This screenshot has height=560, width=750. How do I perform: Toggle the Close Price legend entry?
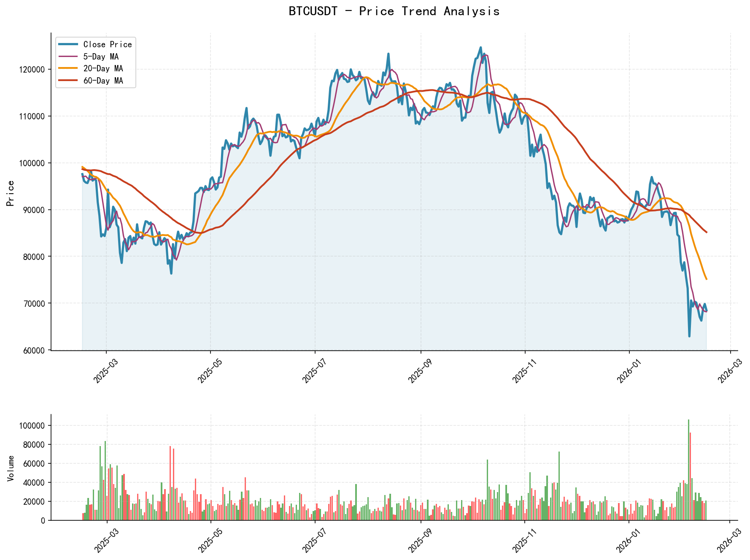coord(108,44)
